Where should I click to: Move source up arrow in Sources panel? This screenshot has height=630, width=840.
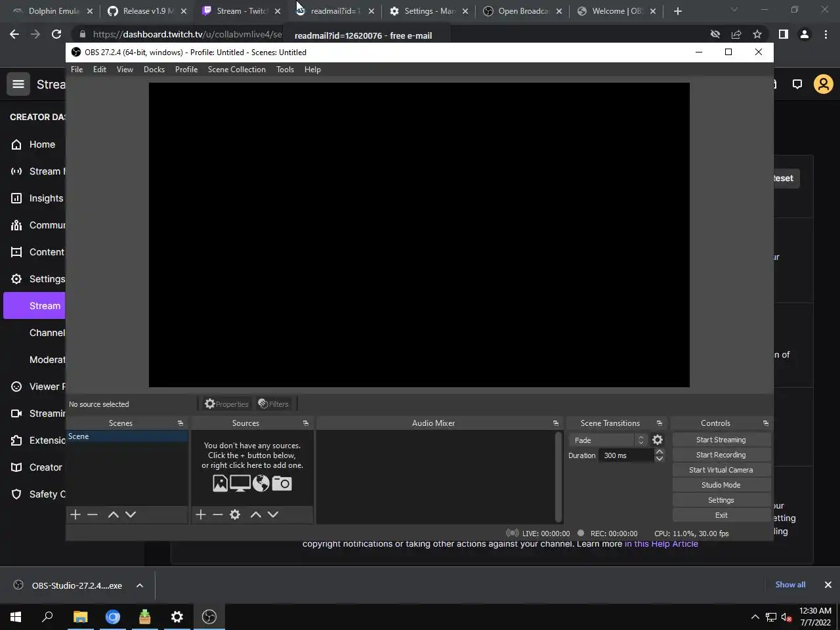256,514
